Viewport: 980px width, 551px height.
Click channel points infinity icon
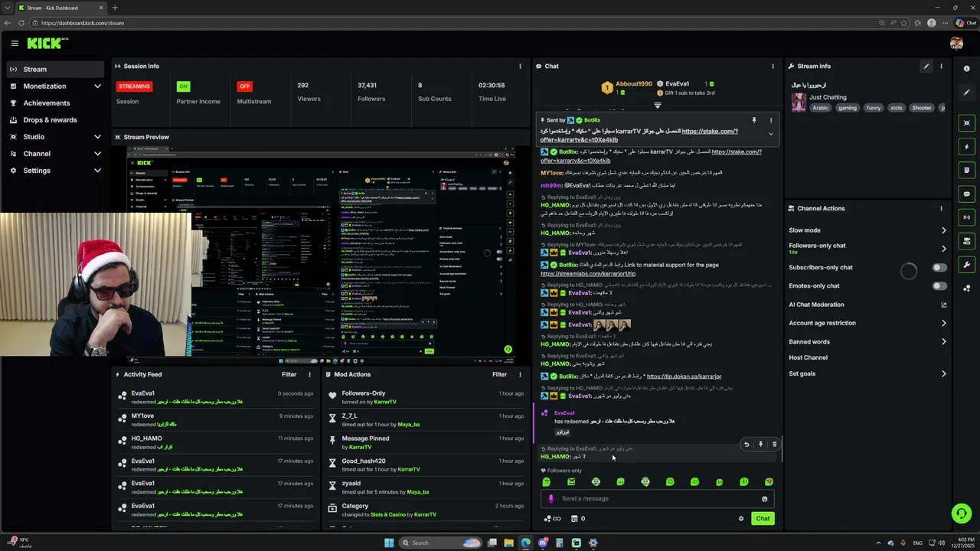pyautogui.click(x=552, y=519)
